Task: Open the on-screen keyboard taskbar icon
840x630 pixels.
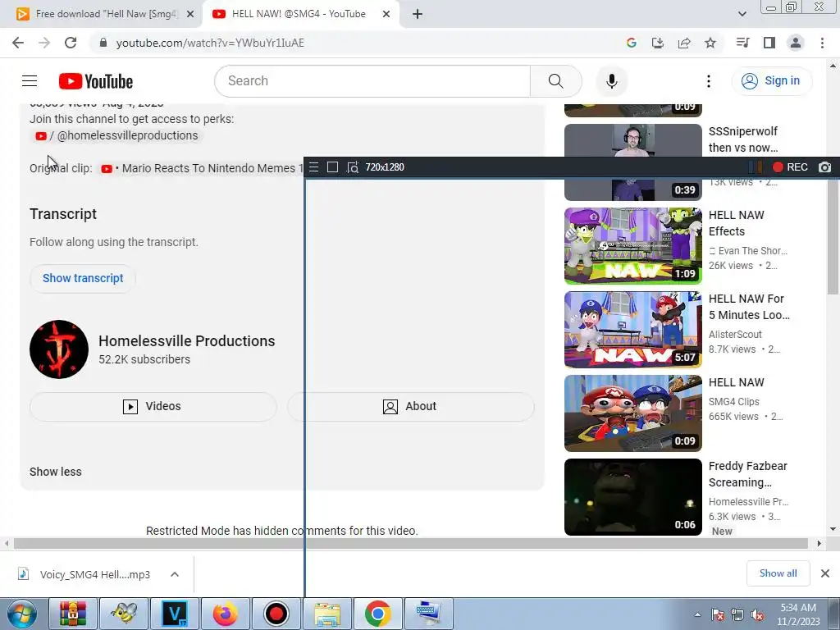Action: tap(428, 614)
